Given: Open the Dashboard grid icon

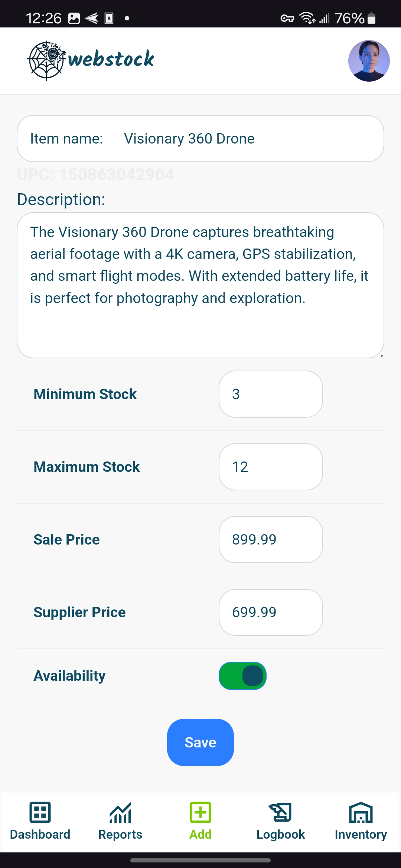Looking at the screenshot, I should [40, 812].
